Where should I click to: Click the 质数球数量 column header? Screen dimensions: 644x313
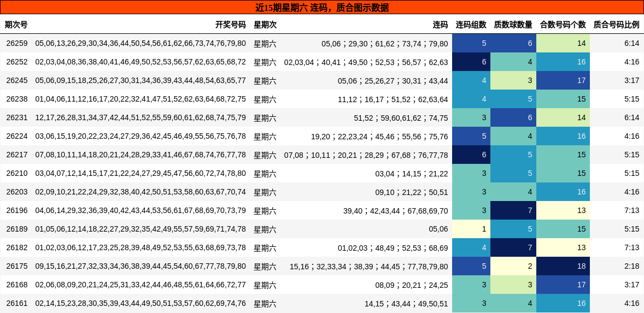tap(513, 25)
